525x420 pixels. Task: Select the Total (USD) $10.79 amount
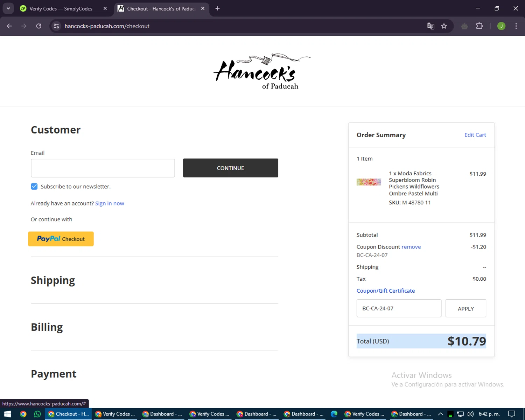point(467,341)
